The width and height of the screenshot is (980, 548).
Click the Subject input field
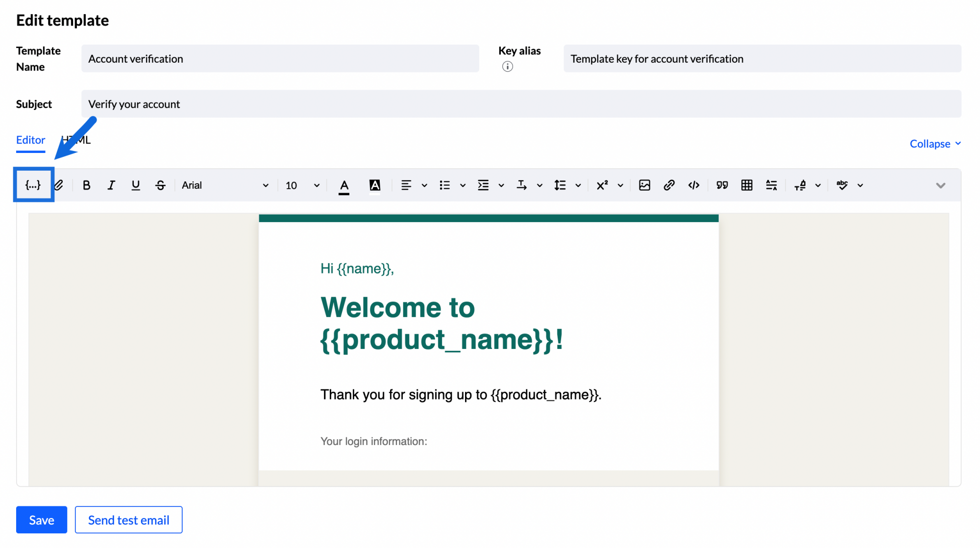tap(343, 103)
